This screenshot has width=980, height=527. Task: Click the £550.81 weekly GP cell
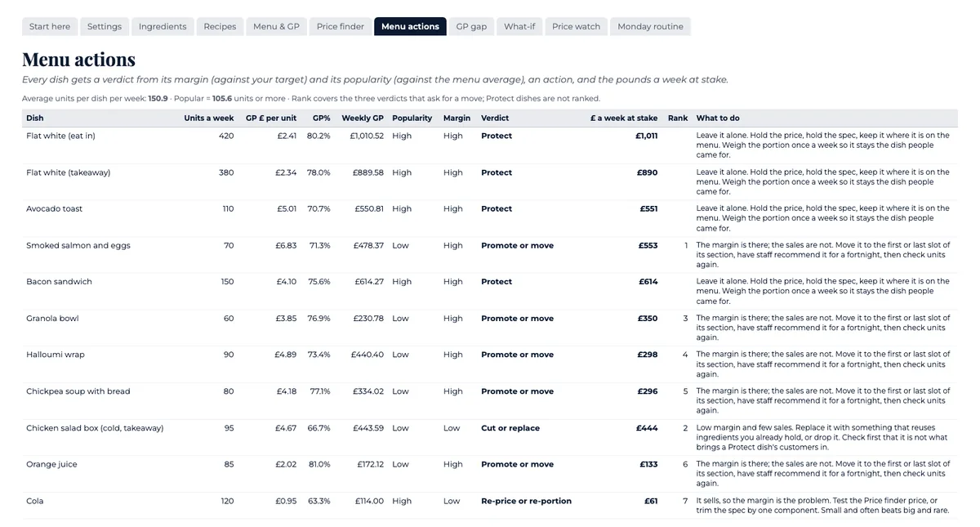pos(369,208)
